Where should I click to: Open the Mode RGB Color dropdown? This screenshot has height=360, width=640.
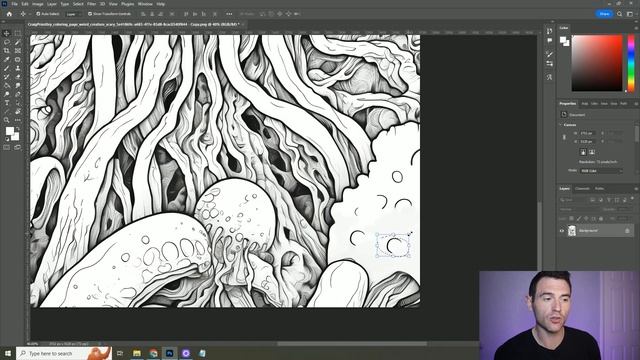[x=601, y=171]
